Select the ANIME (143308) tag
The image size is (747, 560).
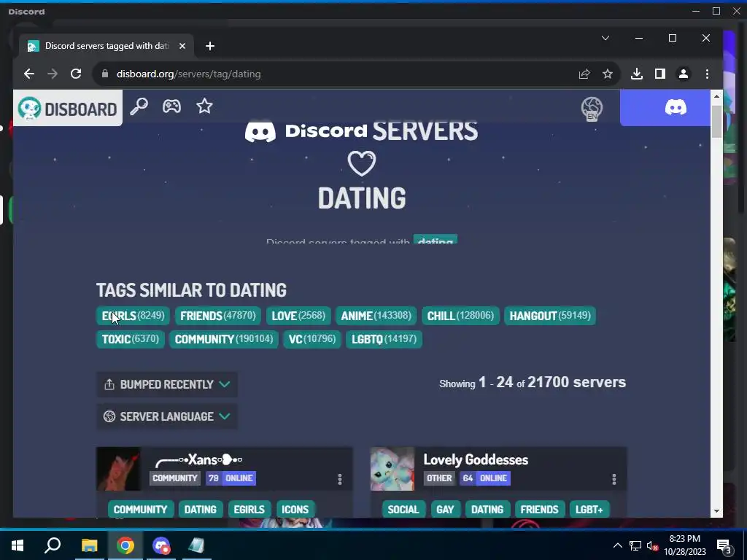[x=376, y=316]
